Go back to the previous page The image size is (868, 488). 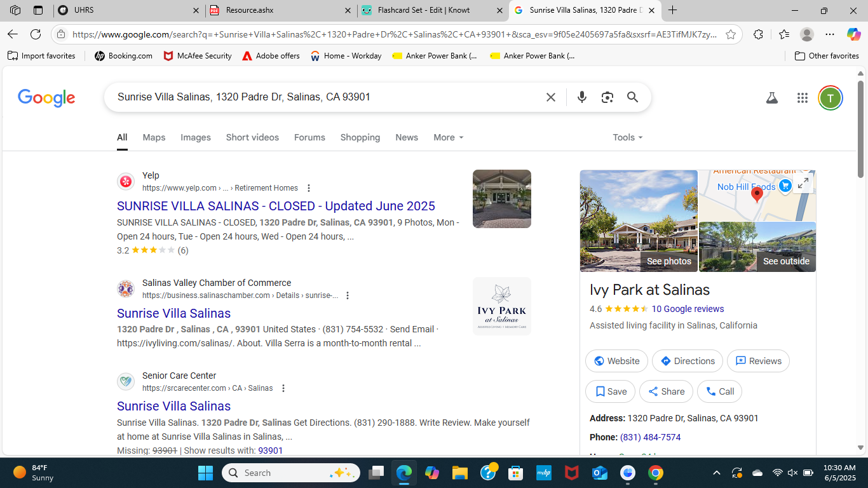tap(13, 34)
